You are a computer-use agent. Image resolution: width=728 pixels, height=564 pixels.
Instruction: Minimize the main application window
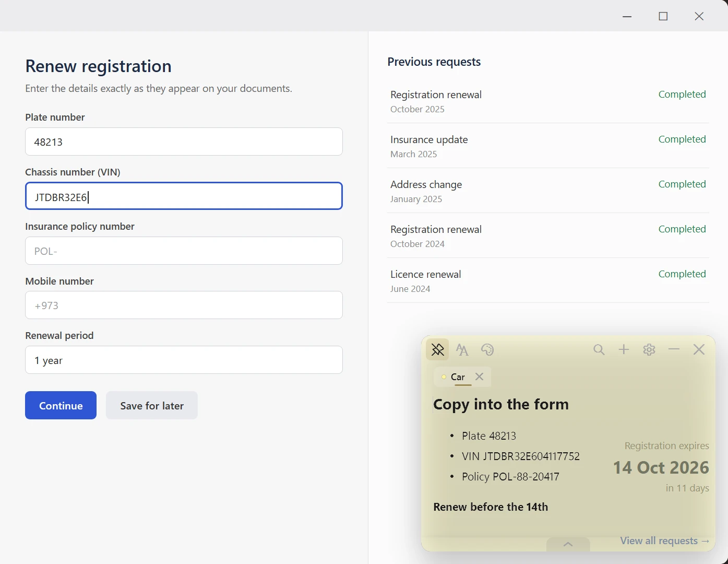627,16
